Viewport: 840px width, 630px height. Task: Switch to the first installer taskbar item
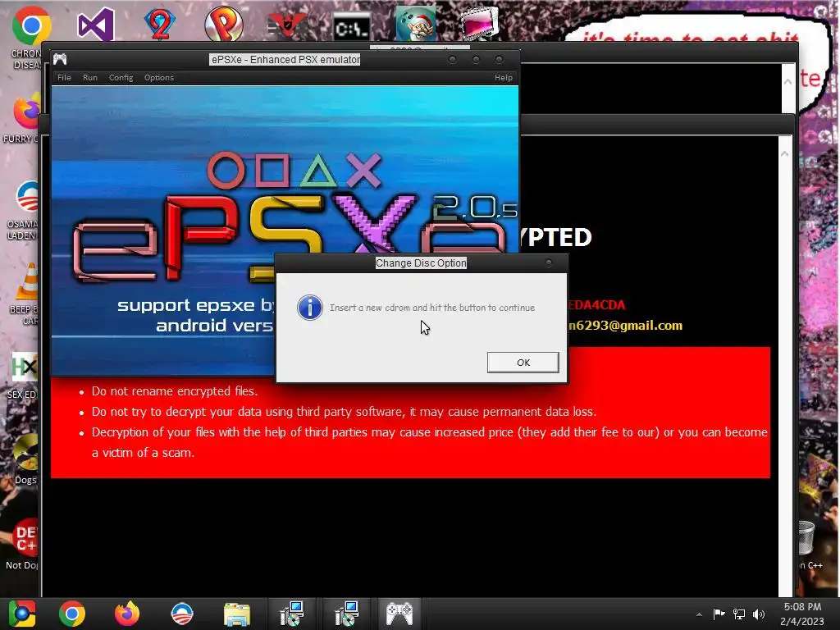tap(291, 614)
